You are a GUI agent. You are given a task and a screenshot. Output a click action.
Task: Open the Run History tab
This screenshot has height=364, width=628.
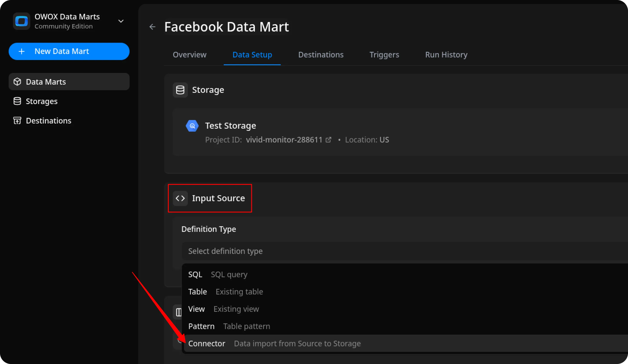446,54
